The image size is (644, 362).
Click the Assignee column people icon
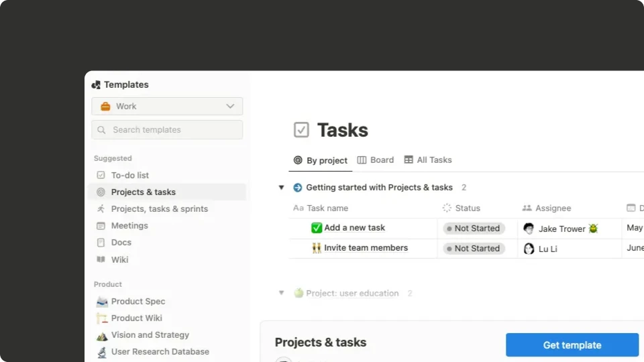tap(527, 208)
